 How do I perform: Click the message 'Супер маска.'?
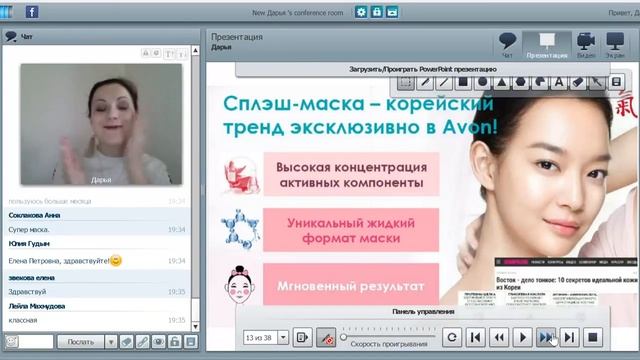pyautogui.click(x=29, y=230)
